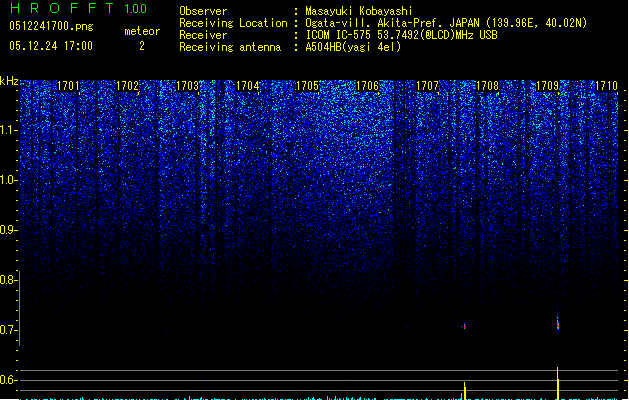Screen dimensions: 629x400
Task: Click the 1704 time marker
Action: (x=248, y=86)
